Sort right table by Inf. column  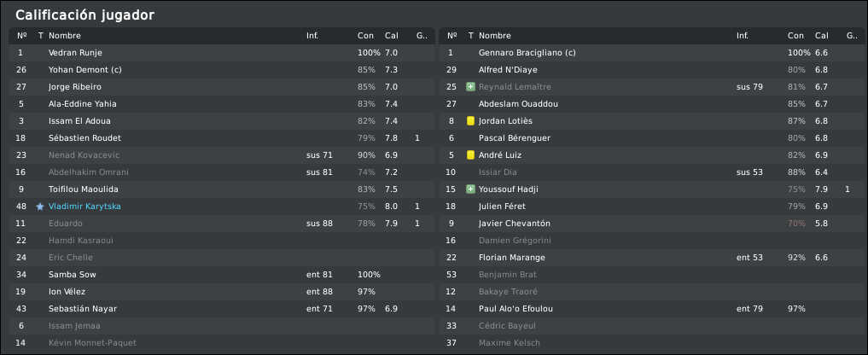pos(742,36)
